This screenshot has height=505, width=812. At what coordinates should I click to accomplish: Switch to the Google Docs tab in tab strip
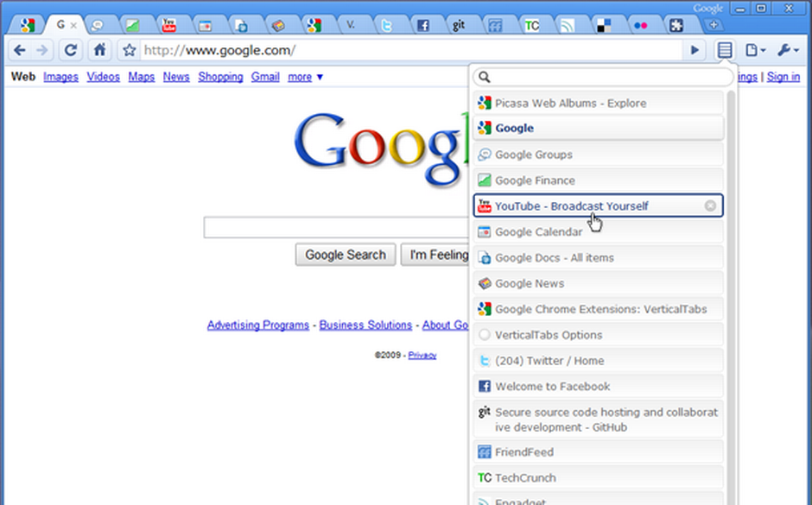point(241,25)
